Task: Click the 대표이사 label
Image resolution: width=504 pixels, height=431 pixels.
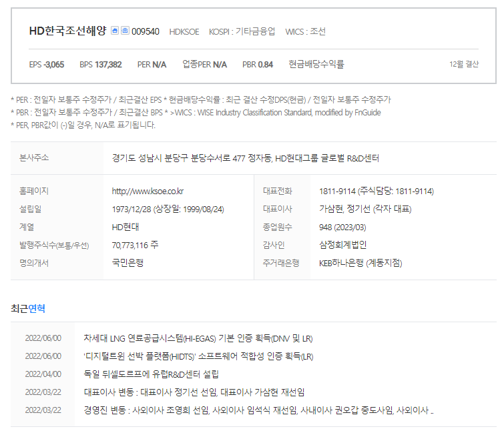Action: (x=278, y=209)
